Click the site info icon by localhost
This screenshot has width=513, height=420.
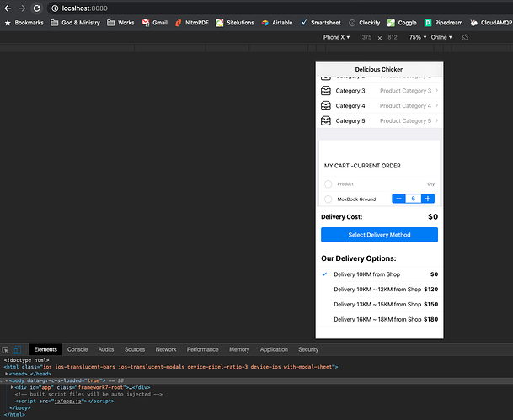point(55,8)
